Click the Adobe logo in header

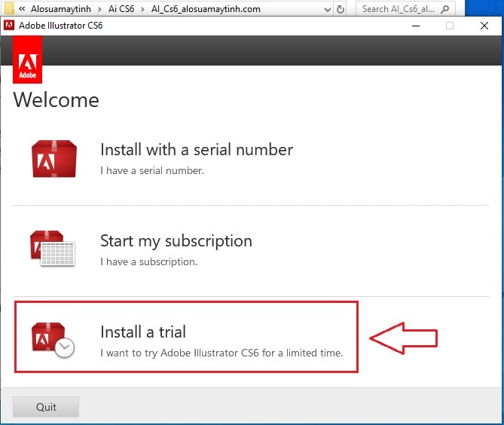click(x=27, y=60)
